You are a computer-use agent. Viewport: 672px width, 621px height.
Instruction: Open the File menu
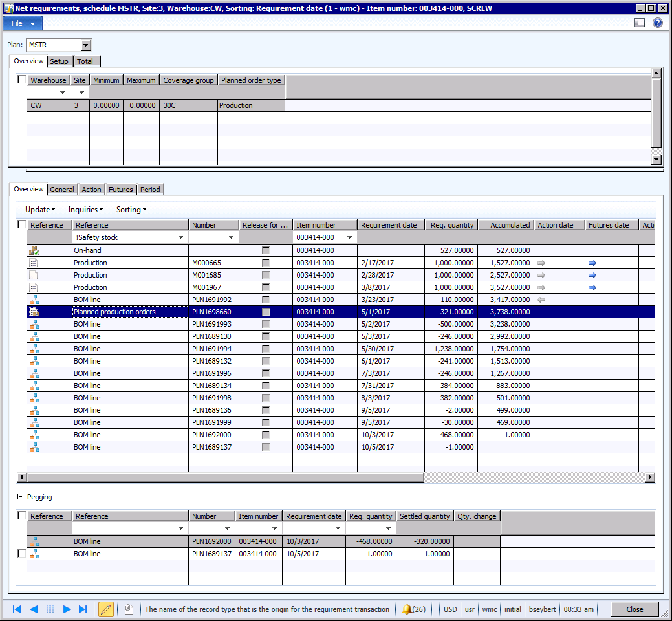pos(23,23)
